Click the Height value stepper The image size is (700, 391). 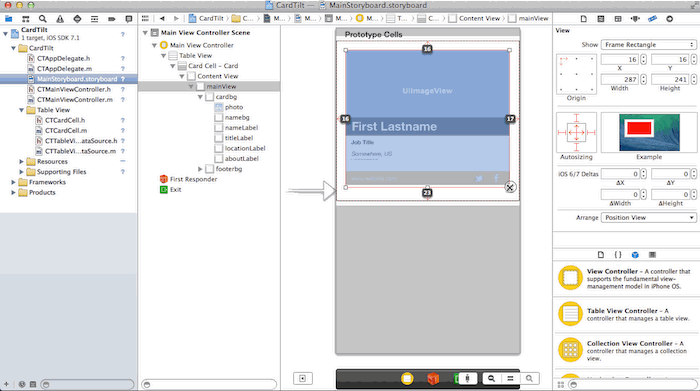(694, 79)
